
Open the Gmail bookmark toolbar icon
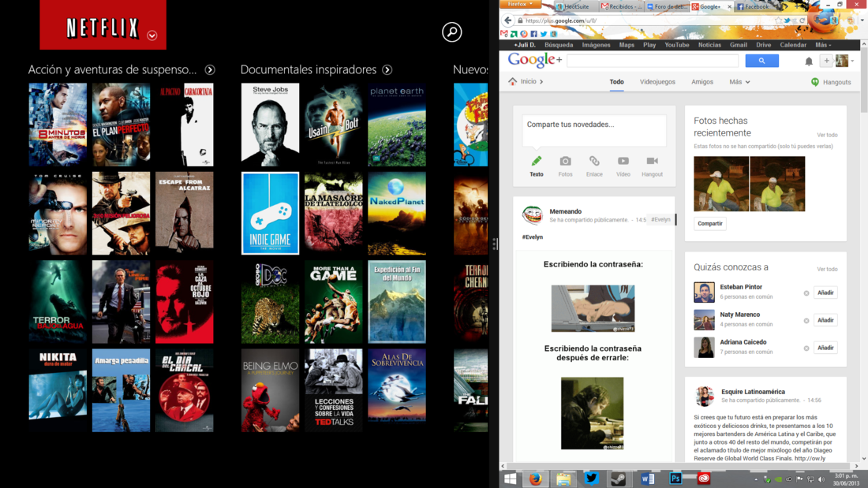tap(504, 34)
